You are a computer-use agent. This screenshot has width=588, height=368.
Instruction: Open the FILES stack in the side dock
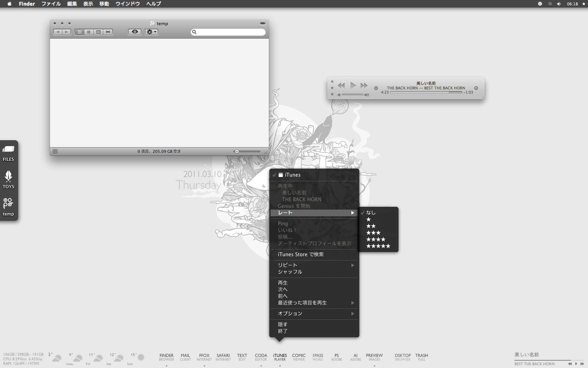click(x=8, y=154)
